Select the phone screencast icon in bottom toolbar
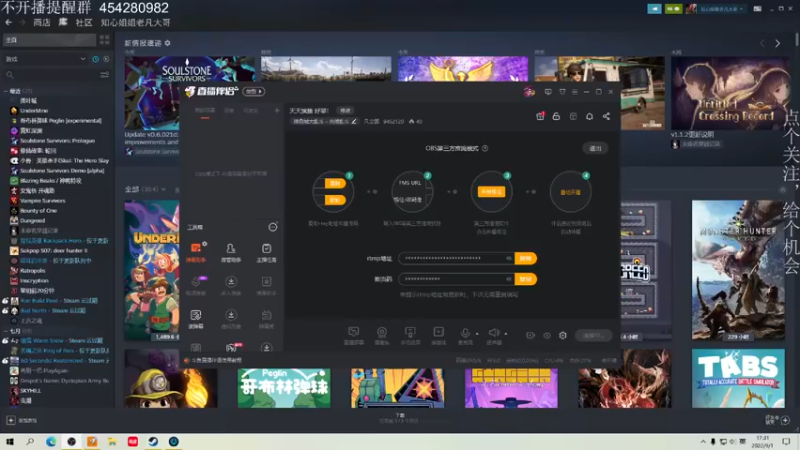Screen dimensions: 800x450 pyautogui.click(x=410, y=333)
